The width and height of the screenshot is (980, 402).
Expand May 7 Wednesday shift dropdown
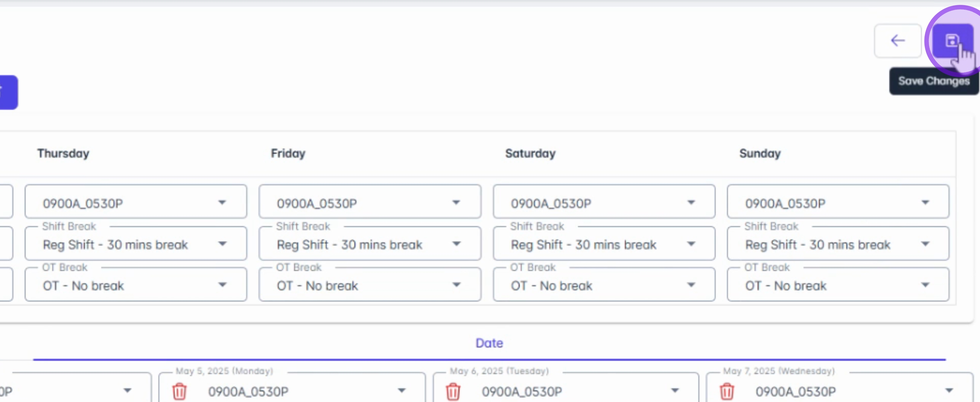[x=949, y=390]
